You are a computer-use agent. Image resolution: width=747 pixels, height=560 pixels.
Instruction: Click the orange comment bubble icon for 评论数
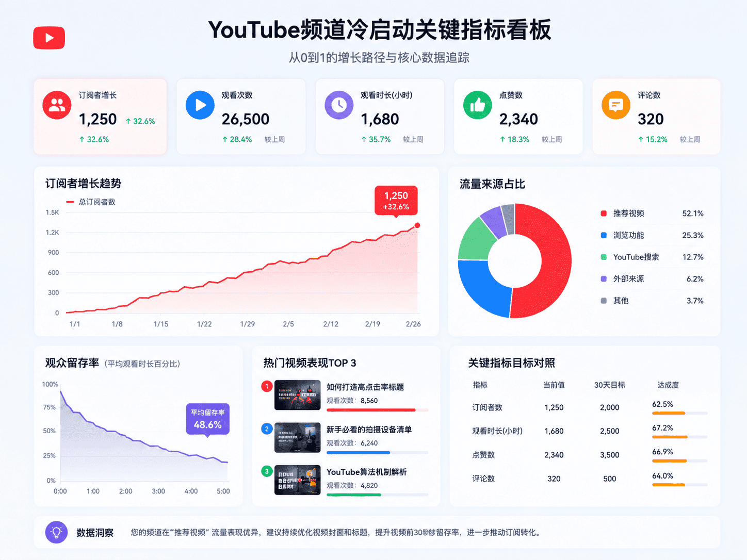(616, 105)
